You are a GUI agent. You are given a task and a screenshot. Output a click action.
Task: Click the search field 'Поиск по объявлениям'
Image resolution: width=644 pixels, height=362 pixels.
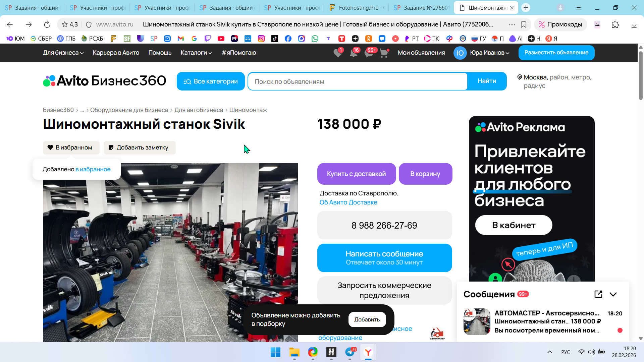point(358,81)
